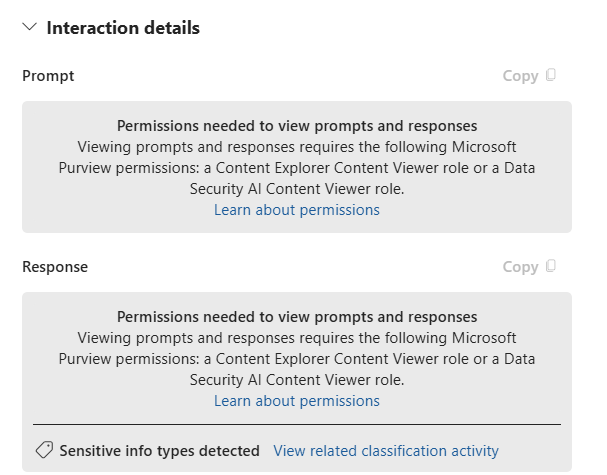The width and height of the screenshot is (607, 475).
Task: Open View related classification activity link
Action: pyautogui.click(x=386, y=451)
